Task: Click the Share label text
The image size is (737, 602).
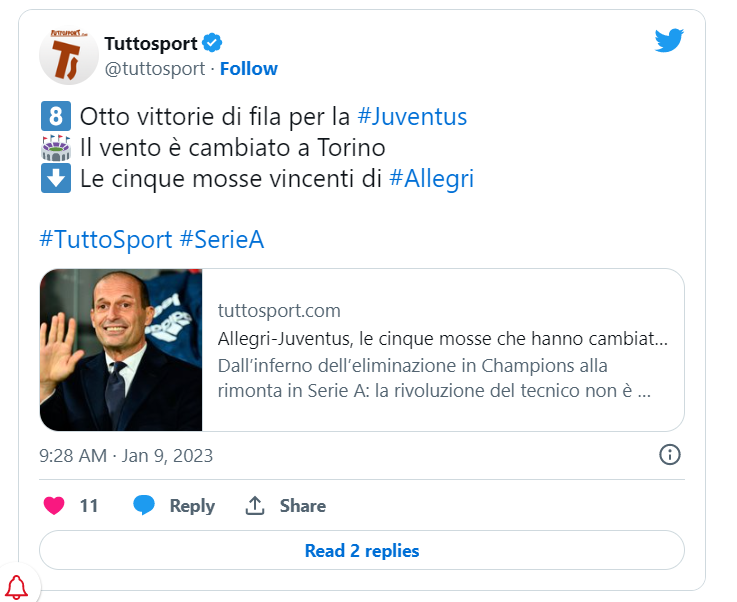Action: pos(303,506)
